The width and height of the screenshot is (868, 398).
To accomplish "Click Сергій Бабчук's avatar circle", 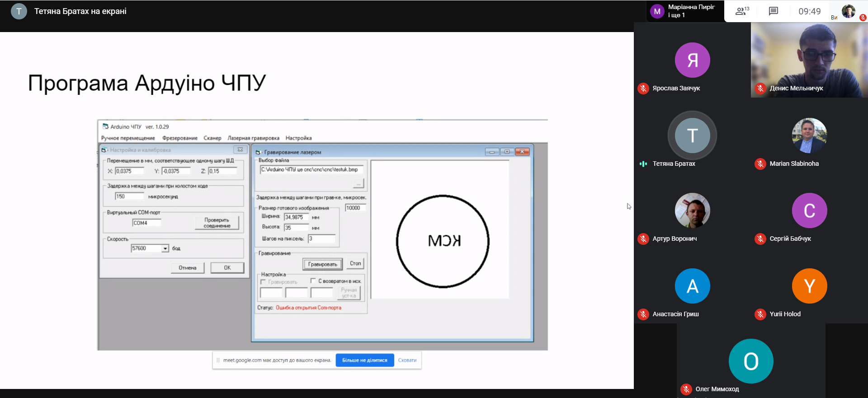I will [809, 211].
